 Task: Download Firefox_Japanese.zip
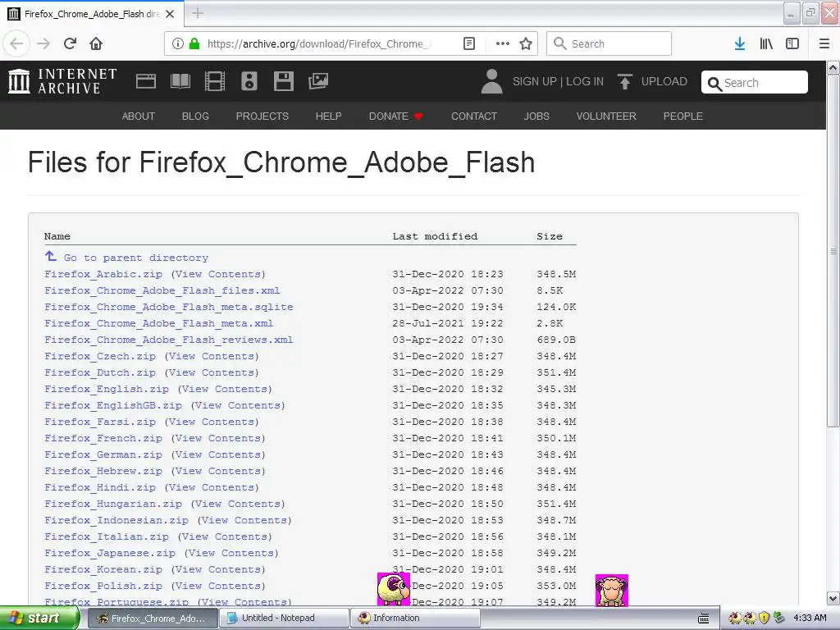pos(110,554)
